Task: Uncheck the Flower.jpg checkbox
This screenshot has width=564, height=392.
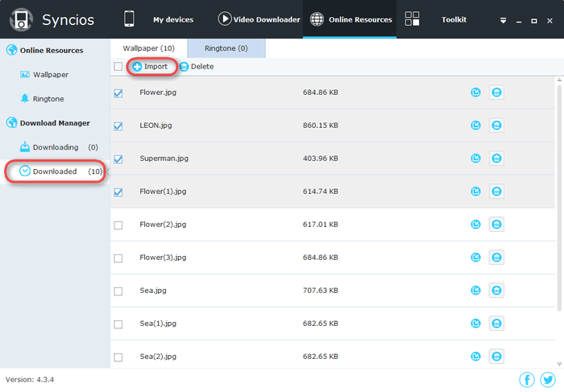Action: point(118,93)
